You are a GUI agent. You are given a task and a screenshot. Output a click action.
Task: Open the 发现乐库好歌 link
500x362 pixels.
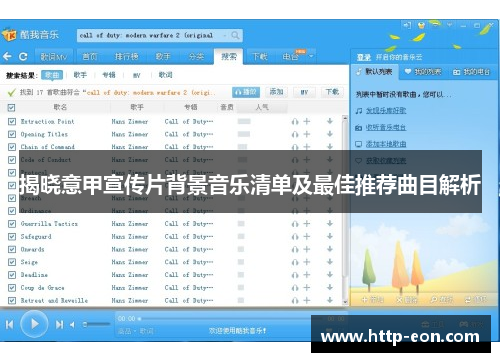[x=386, y=111]
